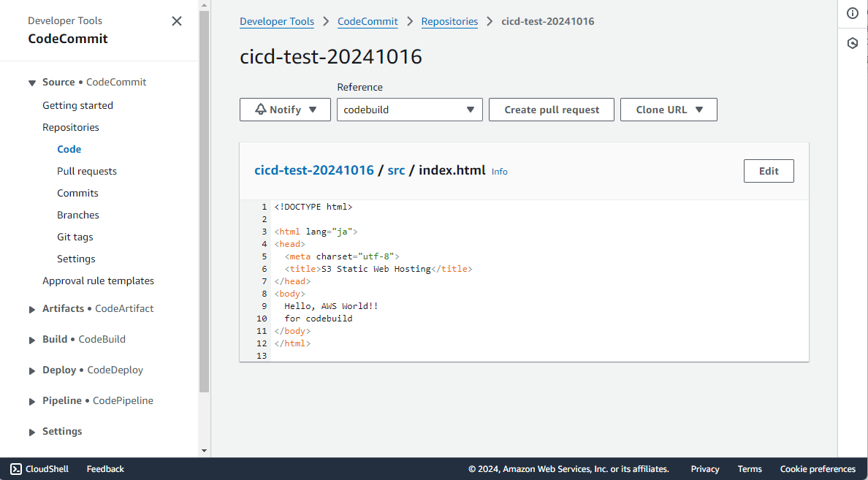Click the DOCTYPE html code line
The image size is (868, 480).
pyautogui.click(x=313, y=207)
